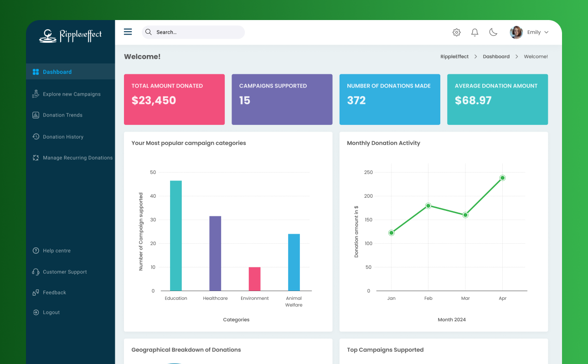Open the Feedback link in the sidebar

[x=54, y=292]
